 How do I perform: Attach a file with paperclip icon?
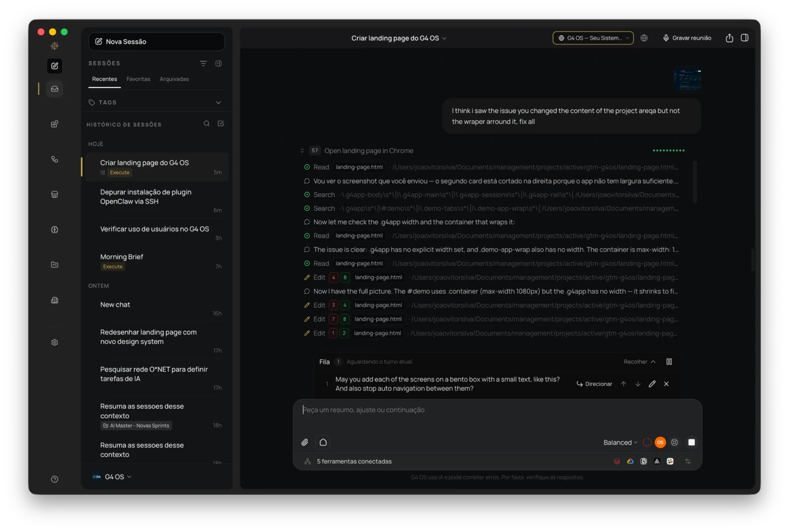point(305,442)
